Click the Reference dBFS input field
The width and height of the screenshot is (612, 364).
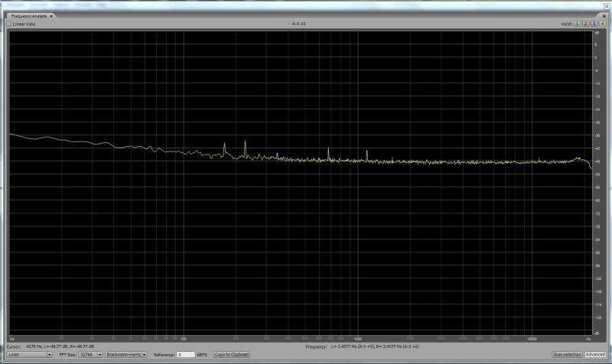pyautogui.click(x=185, y=355)
